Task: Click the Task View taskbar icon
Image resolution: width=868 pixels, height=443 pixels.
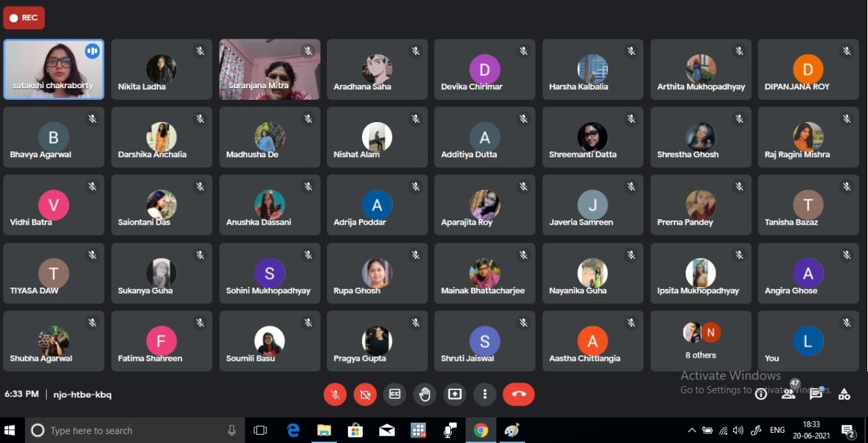Action: pos(260,430)
